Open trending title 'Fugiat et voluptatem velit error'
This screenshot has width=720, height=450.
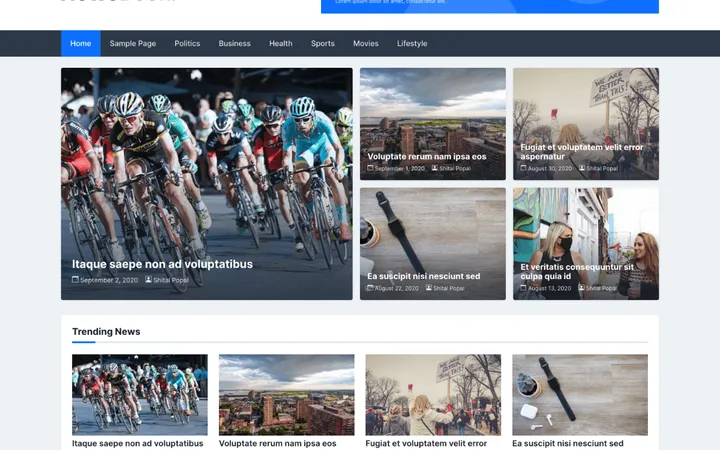coord(426,444)
